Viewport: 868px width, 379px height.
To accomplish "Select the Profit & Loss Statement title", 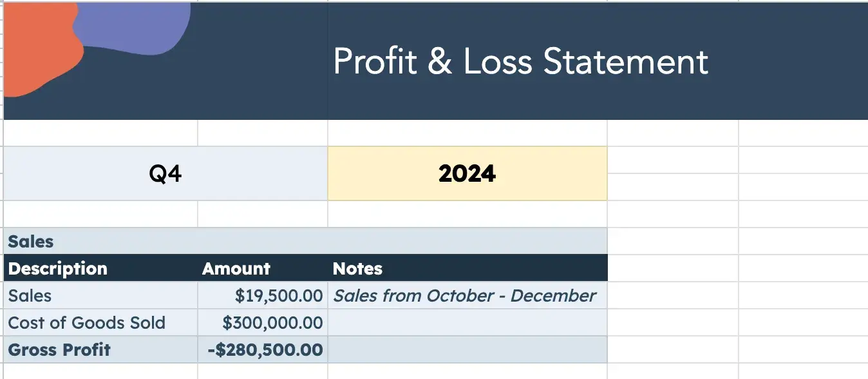I will 520,62.
